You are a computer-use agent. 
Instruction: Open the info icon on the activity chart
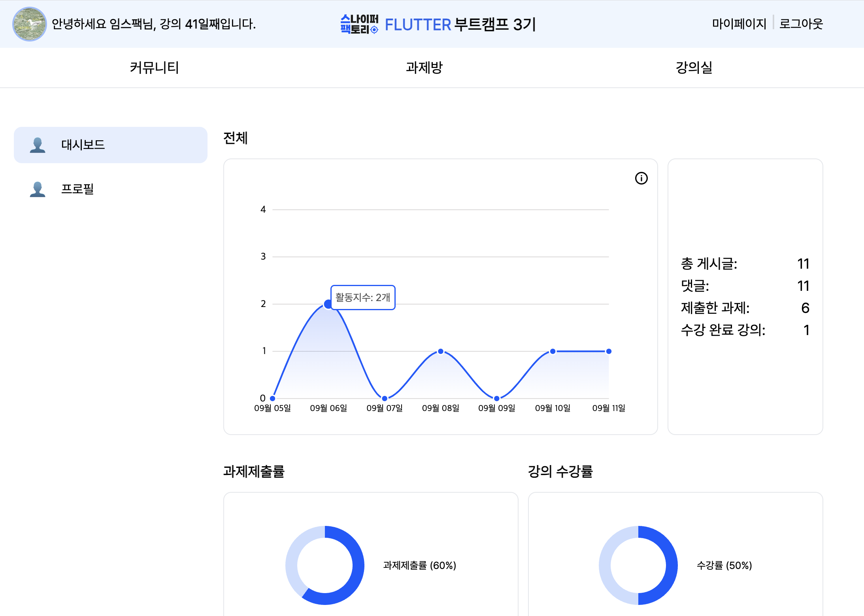click(641, 178)
